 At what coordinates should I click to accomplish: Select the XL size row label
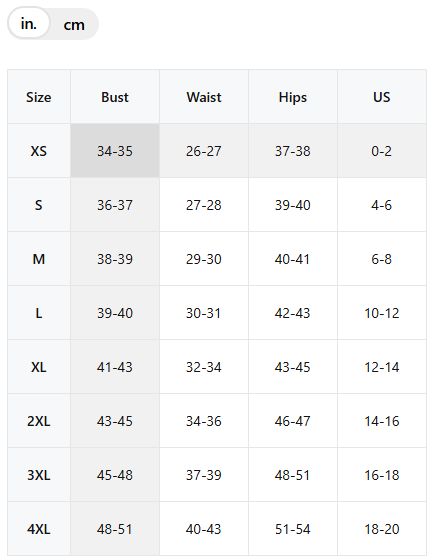click(x=39, y=367)
